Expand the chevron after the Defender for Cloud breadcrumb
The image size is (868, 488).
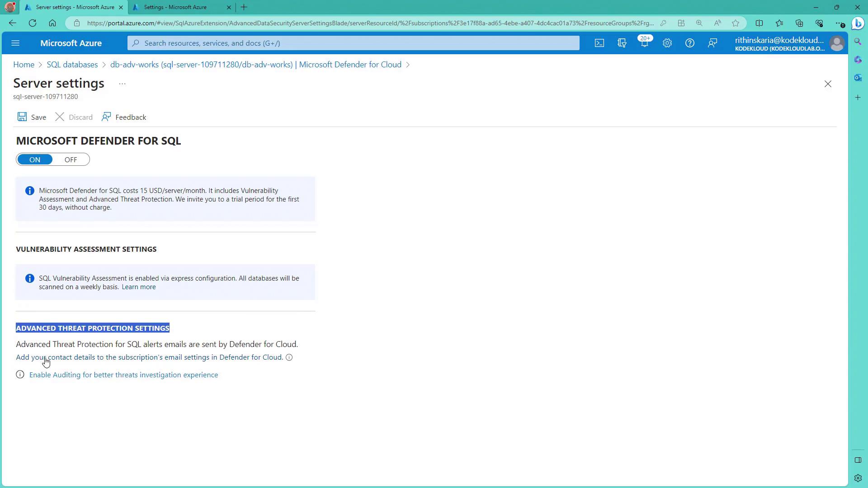click(x=408, y=65)
